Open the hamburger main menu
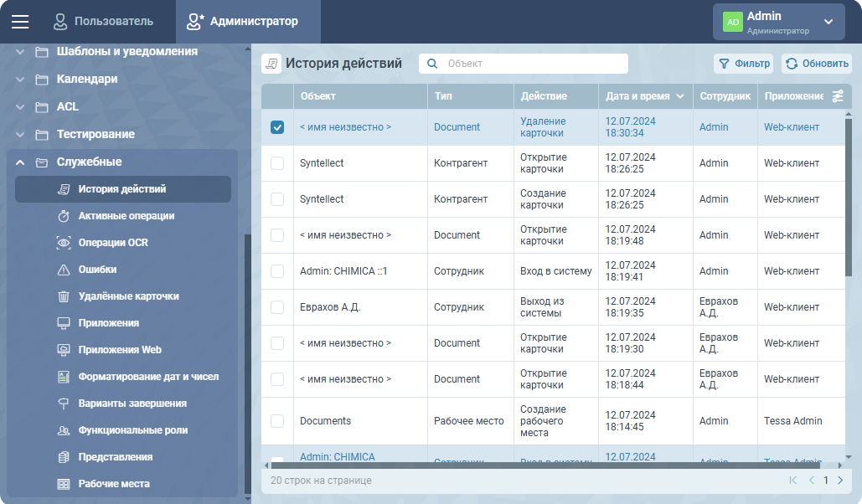 coord(20,22)
